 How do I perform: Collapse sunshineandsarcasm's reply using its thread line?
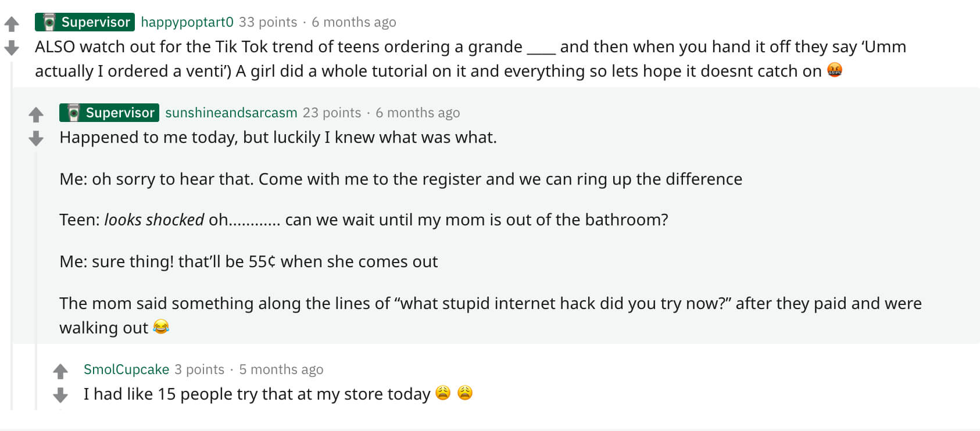tap(36, 279)
